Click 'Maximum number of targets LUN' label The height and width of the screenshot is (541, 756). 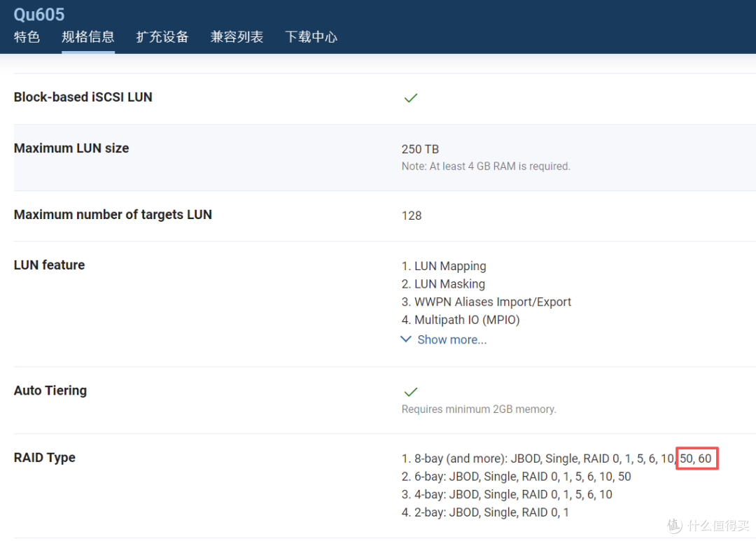coord(113,215)
